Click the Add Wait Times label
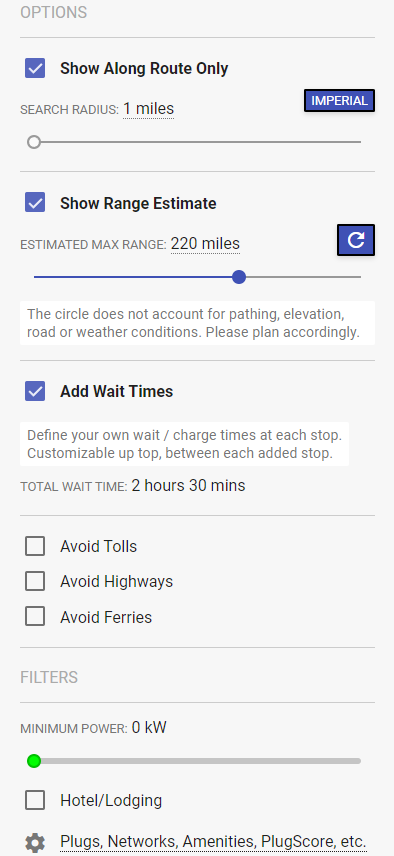 coord(116,391)
